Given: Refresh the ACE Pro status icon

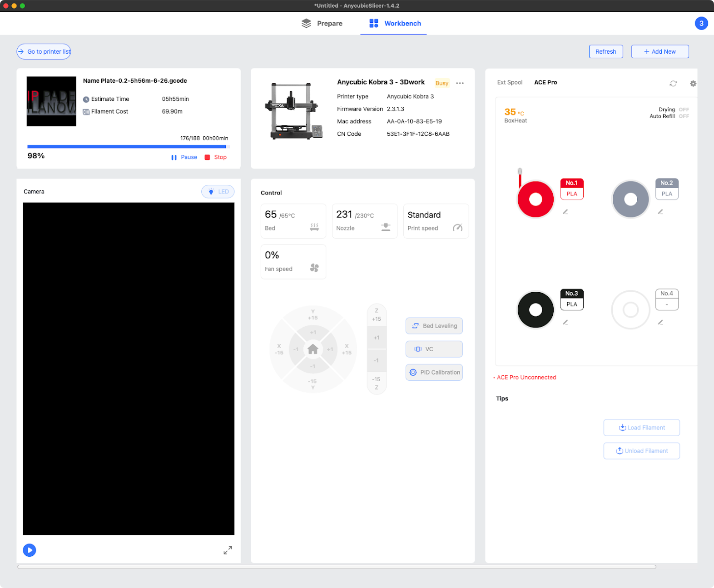Looking at the screenshot, I should (673, 84).
